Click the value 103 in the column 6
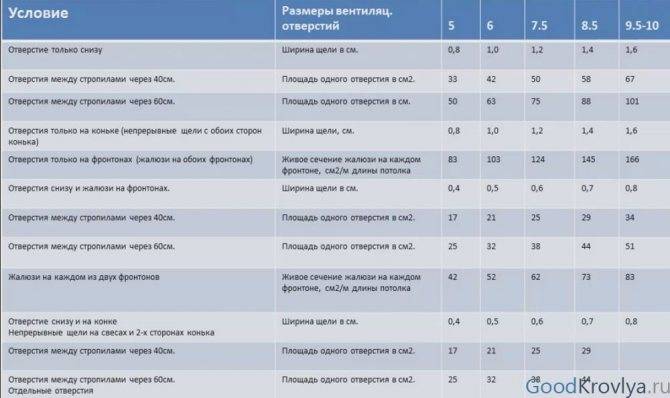This screenshot has width=670, height=398. tap(493, 159)
